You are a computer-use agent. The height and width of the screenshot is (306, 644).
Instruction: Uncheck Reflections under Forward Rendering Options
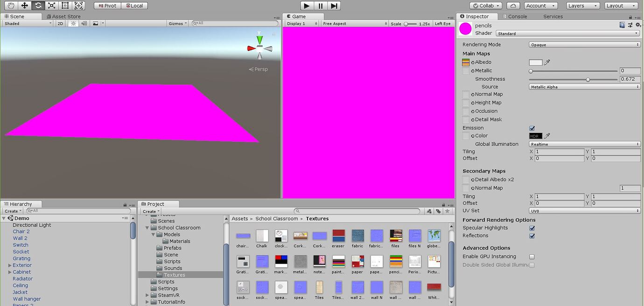(x=532, y=236)
